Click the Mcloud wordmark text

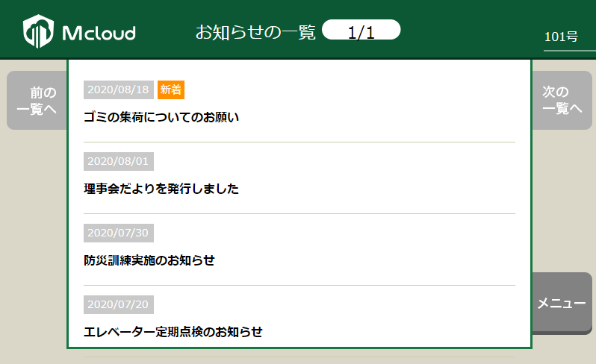99,33
